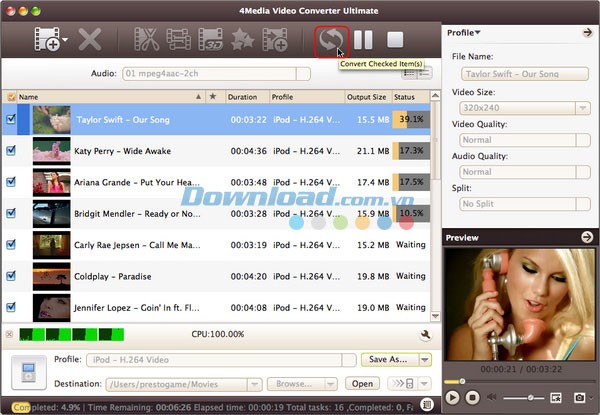Toggle the Coldplay - Paradise checkbox
The image size is (600, 415).
tap(11, 277)
